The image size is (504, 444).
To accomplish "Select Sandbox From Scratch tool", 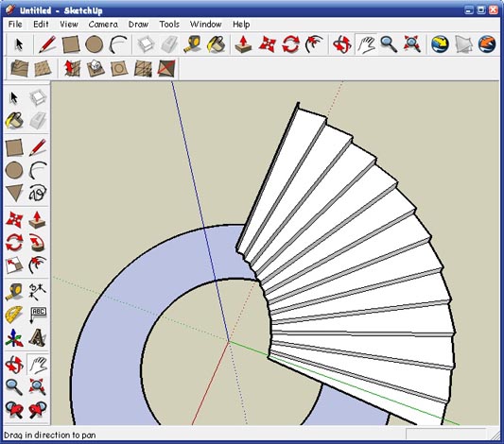I will coord(43,68).
